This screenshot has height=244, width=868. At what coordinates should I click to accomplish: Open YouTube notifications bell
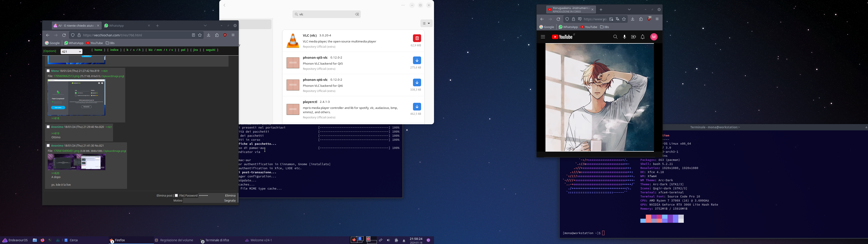[643, 37]
